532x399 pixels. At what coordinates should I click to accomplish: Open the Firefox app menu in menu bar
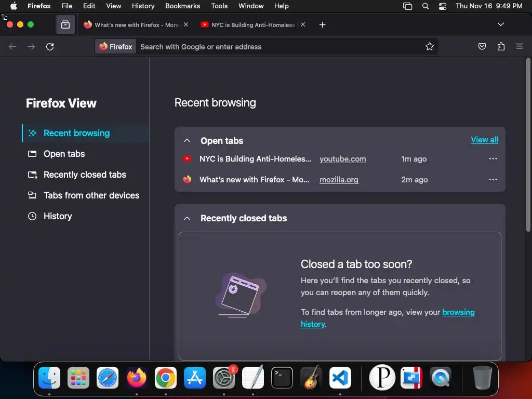(x=39, y=6)
